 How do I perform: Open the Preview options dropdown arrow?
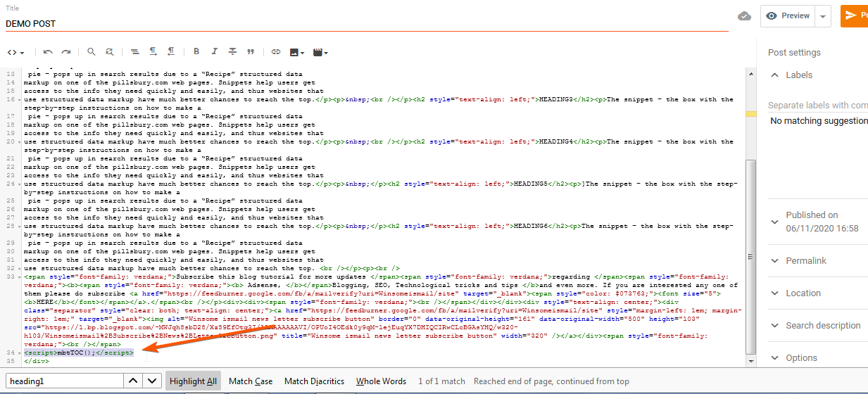[x=823, y=15]
